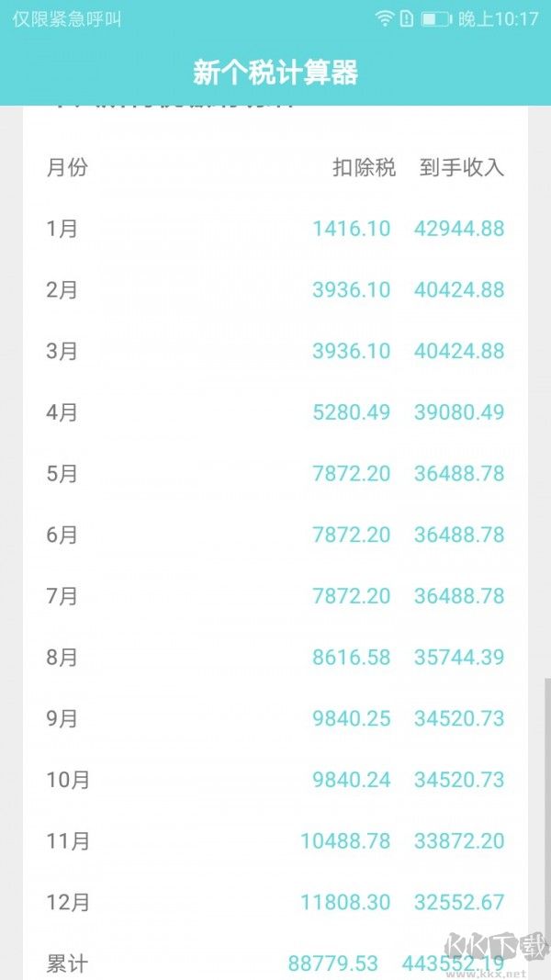Select the 1月 row label
This screenshot has height=980, width=551.
(x=62, y=229)
